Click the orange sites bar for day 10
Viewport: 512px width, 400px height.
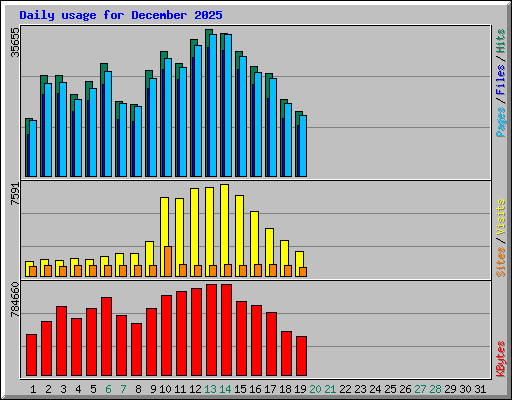168,261
